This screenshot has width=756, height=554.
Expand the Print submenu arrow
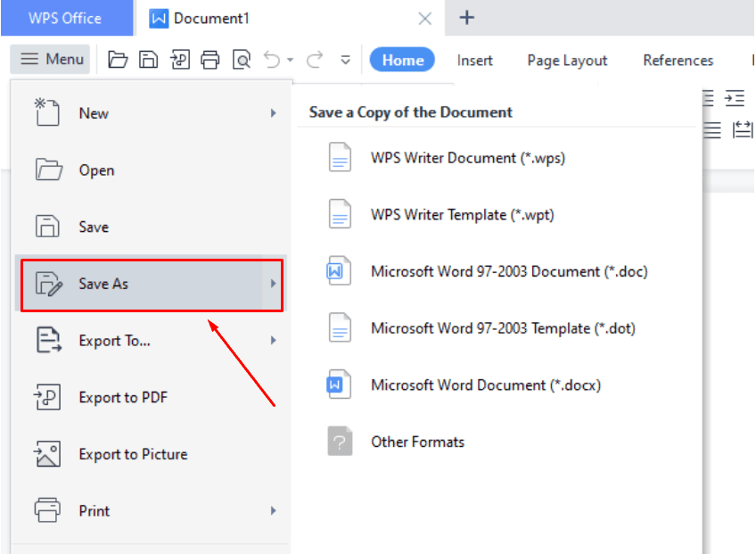[x=274, y=510]
